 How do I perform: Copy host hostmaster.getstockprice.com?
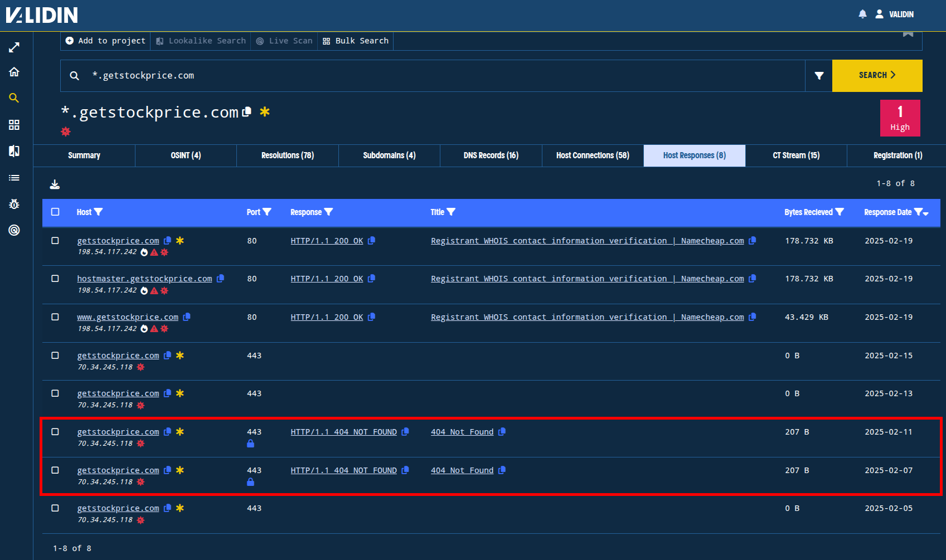(x=220, y=279)
